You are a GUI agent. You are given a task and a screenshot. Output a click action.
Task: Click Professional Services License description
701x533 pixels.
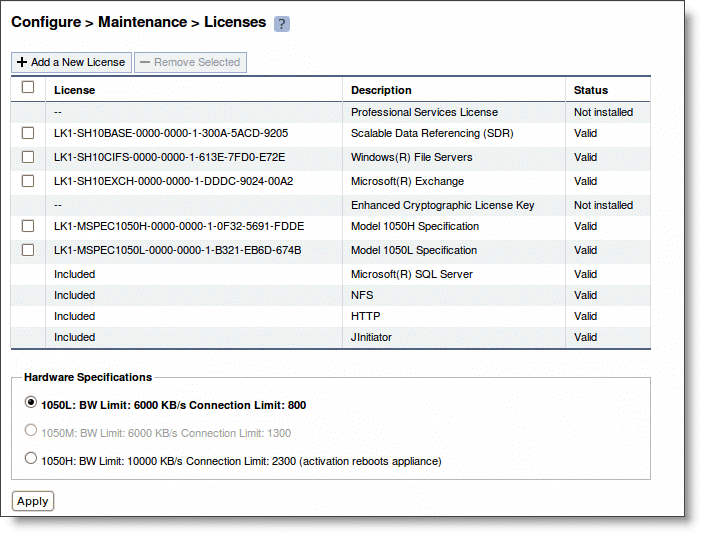(424, 112)
